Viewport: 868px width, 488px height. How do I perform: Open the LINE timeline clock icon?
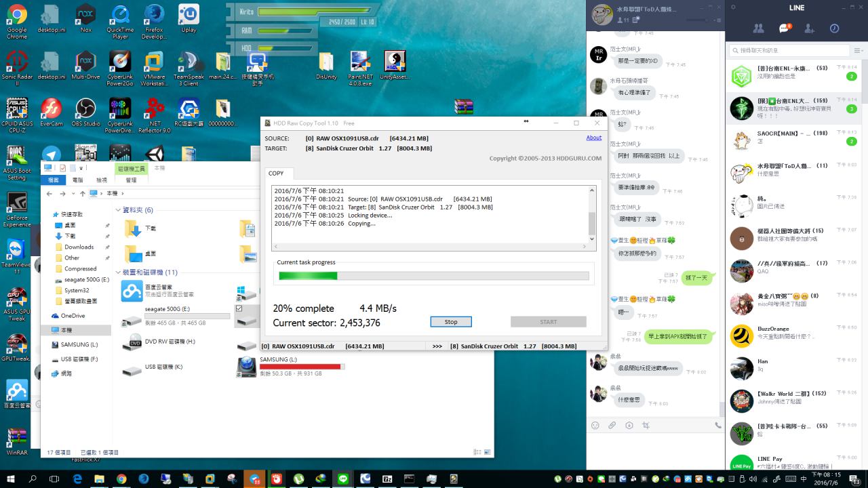(834, 28)
